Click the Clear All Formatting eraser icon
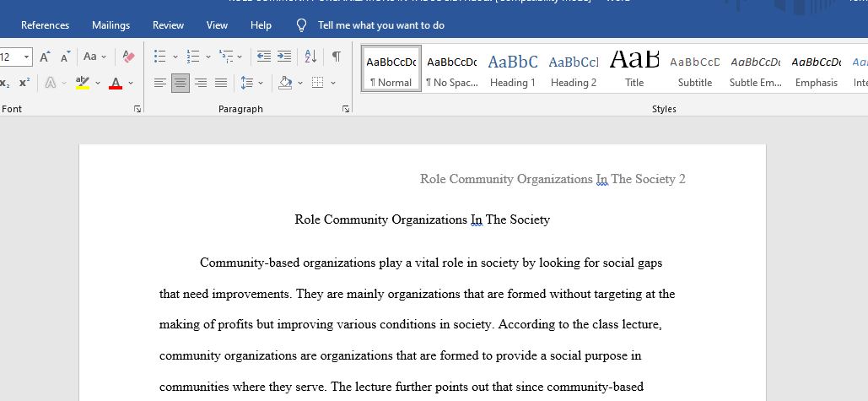Viewport: 868px width, 401px height. (x=128, y=57)
